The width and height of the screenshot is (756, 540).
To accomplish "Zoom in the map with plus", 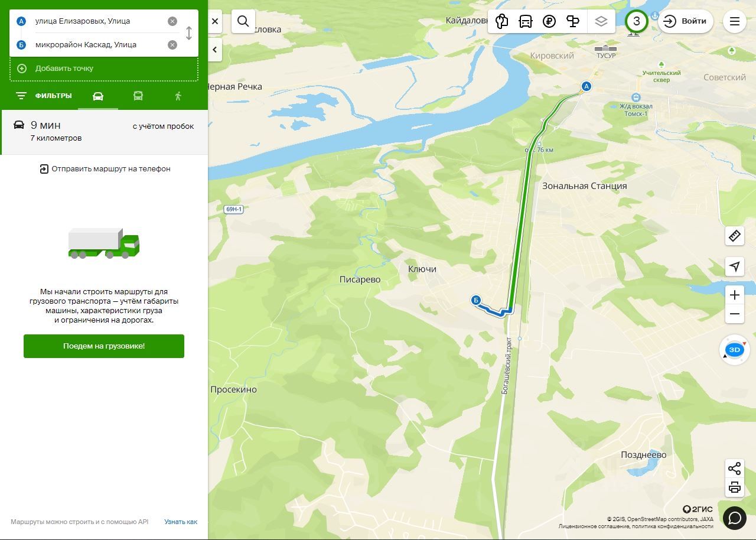I will pos(735,295).
